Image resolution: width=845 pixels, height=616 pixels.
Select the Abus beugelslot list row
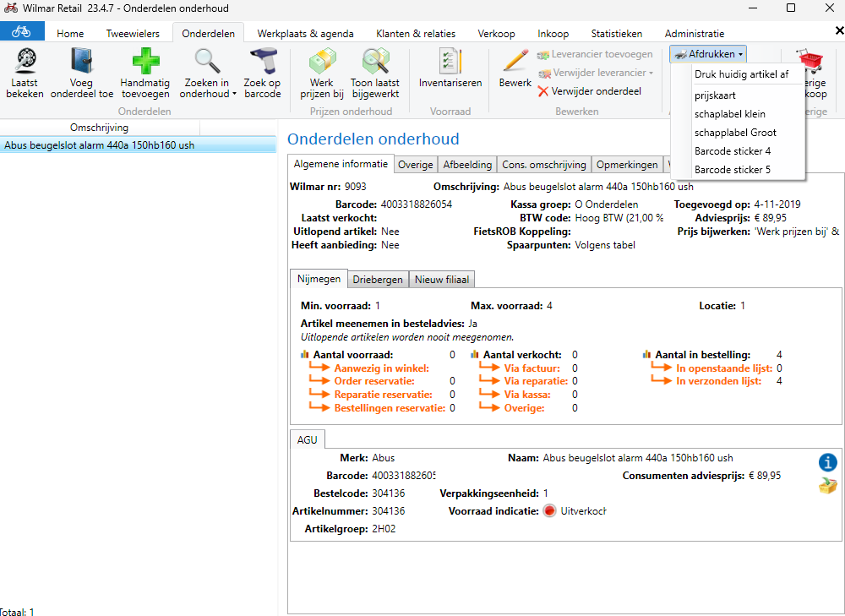[x=100, y=145]
